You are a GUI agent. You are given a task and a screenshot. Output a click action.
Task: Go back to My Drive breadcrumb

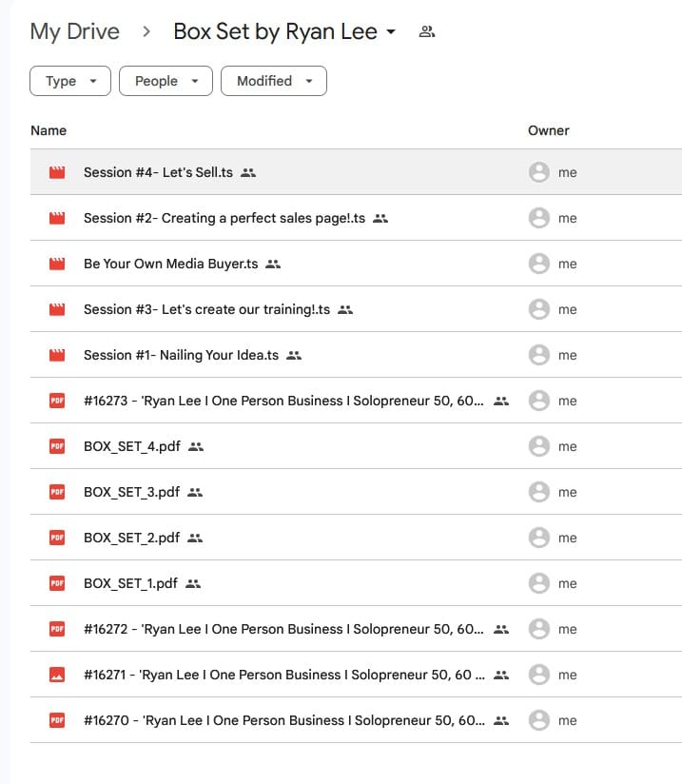[75, 31]
